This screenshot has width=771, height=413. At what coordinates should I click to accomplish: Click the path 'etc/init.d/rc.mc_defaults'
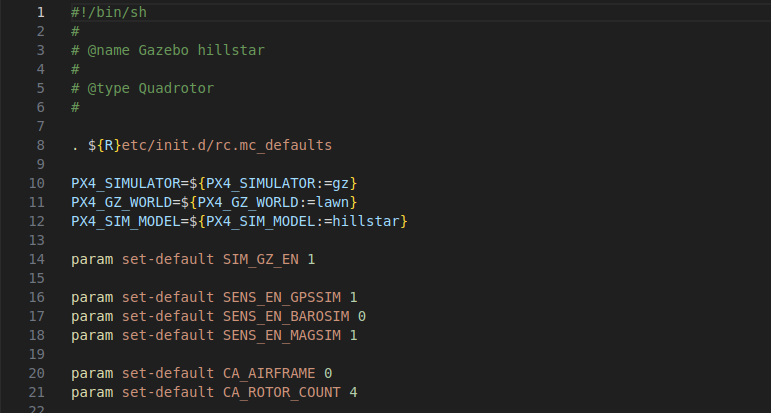(x=227, y=146)
